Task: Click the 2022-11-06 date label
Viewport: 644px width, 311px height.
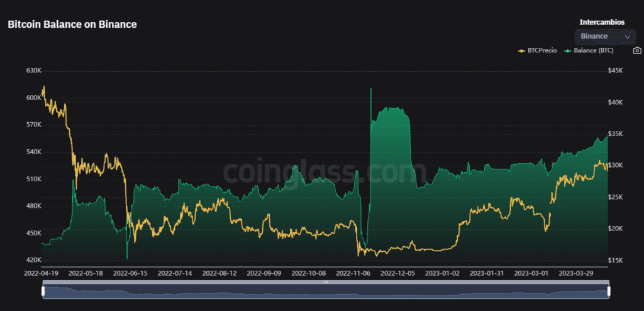Action: 353,273
